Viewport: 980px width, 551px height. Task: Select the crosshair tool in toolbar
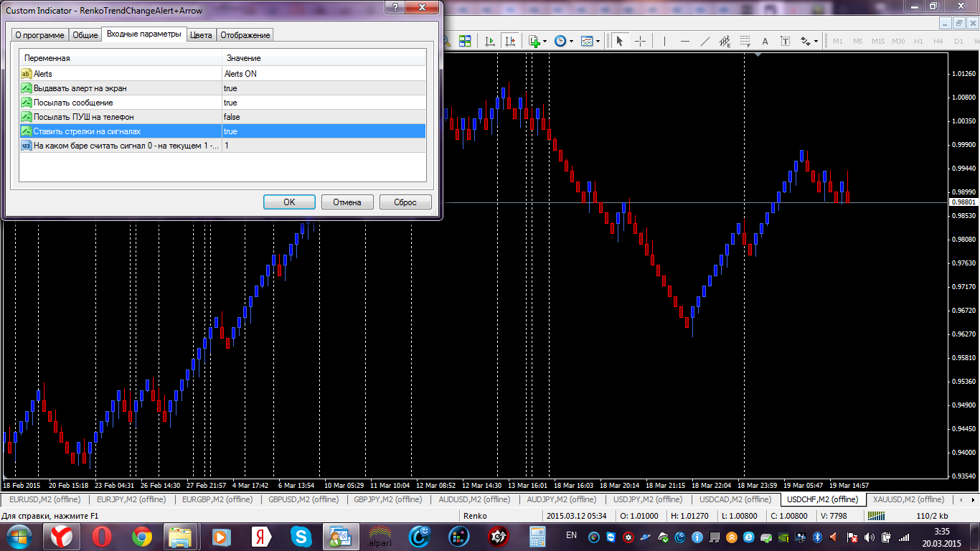pos(641,41)
